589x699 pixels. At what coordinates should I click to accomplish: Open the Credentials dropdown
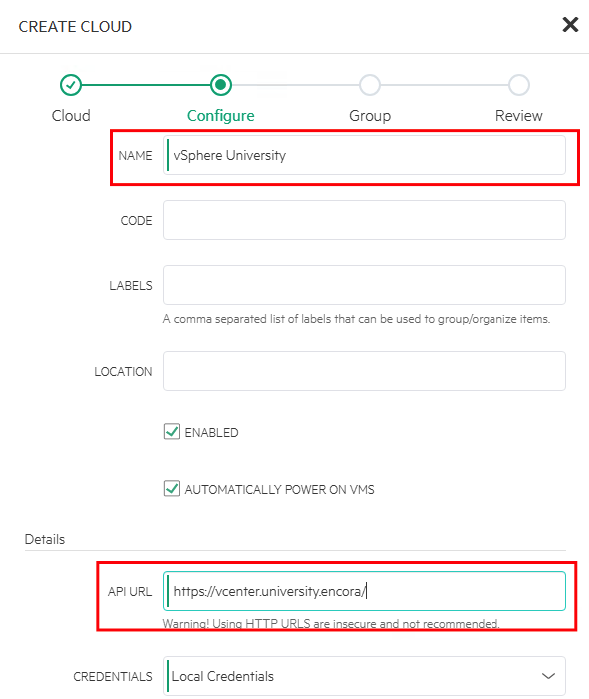(364, 676)
